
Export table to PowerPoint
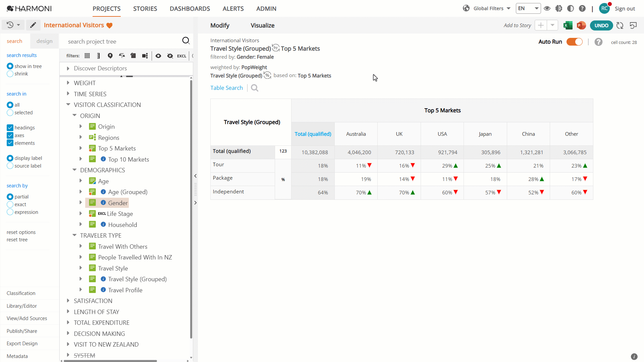click(581, 25)
